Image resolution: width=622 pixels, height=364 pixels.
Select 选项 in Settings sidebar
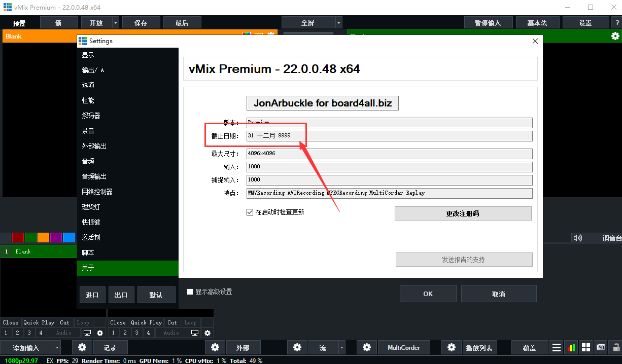[x=128, y=86]
